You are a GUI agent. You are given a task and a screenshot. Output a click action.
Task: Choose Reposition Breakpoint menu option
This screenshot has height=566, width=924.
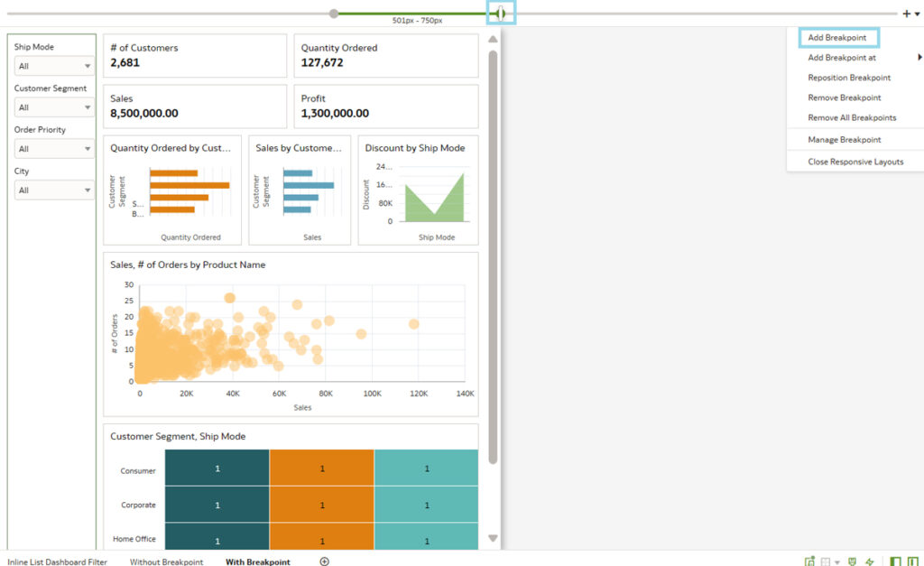tap(849, 78)
